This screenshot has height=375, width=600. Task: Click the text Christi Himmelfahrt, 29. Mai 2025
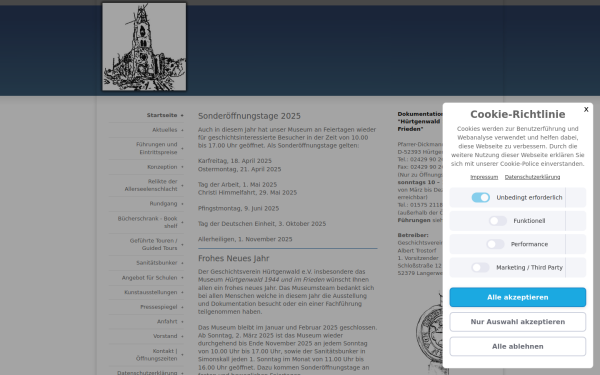coord(247,192)
